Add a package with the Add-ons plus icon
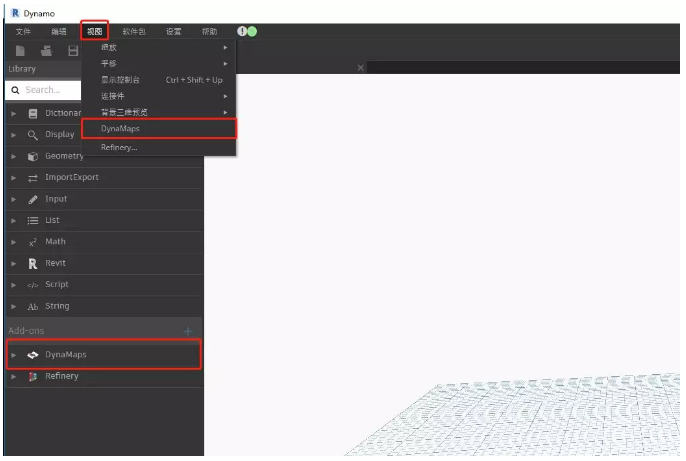 tap(188, 332)
